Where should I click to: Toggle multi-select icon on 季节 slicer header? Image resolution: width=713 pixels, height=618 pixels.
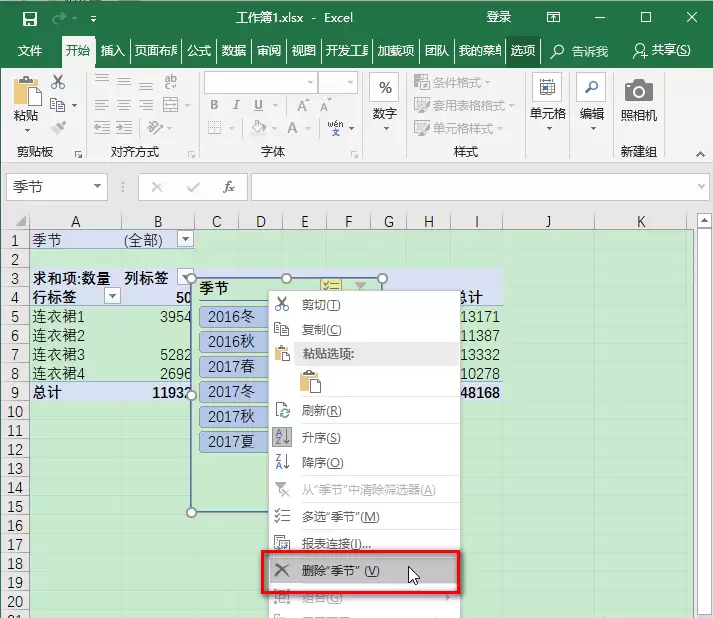331,286
